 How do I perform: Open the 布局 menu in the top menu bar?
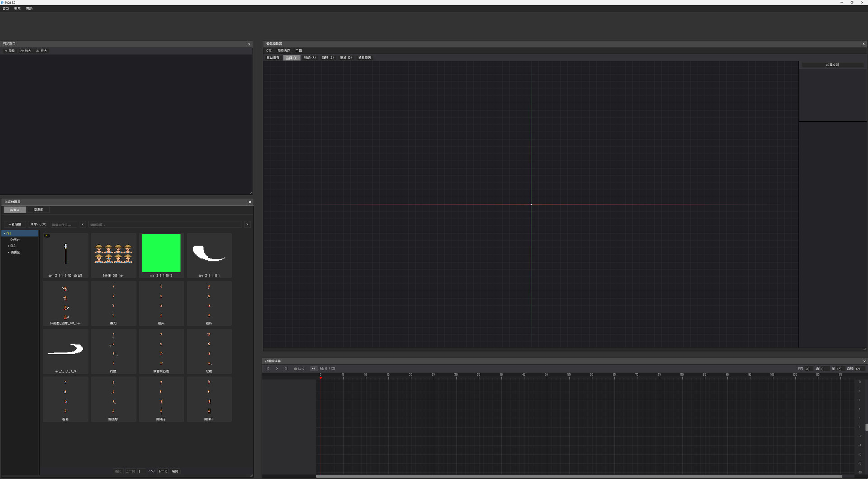click(x=17, y=9)
